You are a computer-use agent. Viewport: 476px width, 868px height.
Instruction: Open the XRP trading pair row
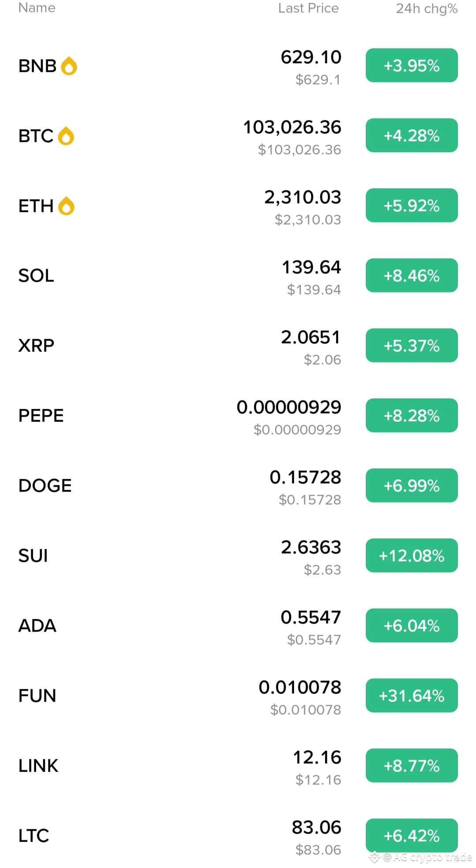click(238, 346)
